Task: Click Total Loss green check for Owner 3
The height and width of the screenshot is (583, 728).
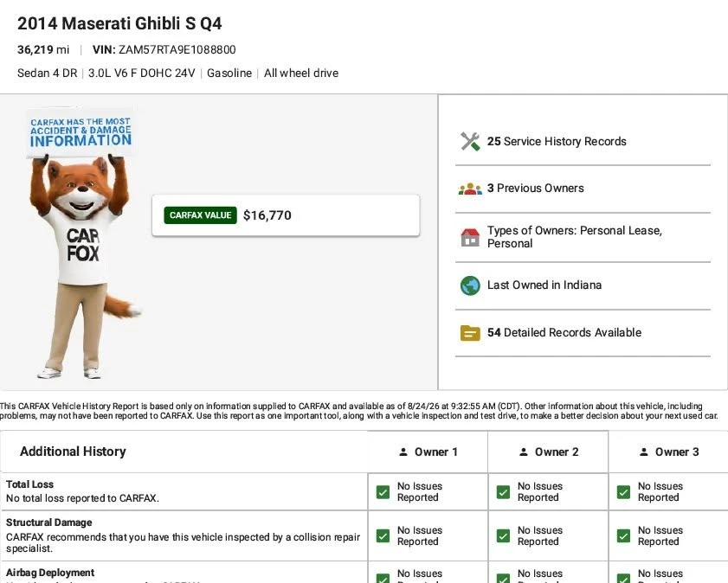Action: coord(623,492)
